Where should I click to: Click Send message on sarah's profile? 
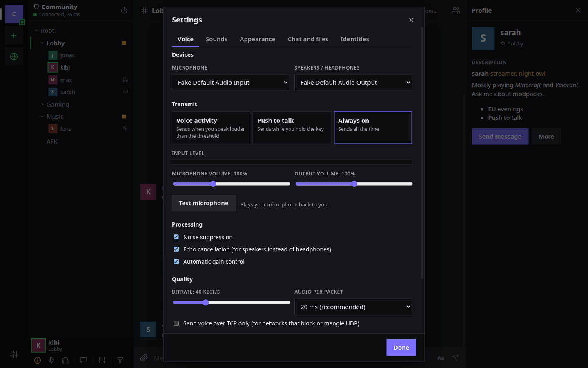click(x=500, y=137)
